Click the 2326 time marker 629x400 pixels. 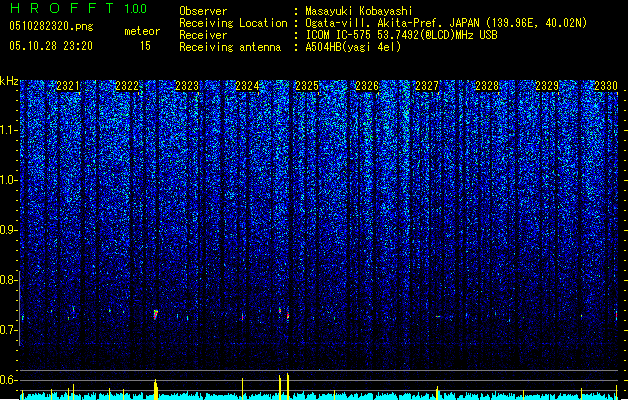click(x=367, y=86)
